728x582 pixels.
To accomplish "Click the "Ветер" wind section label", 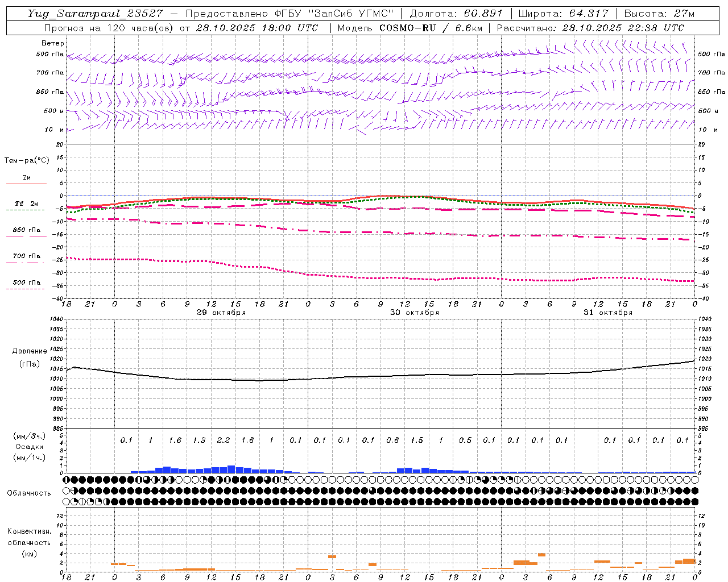I will point(52,43).
